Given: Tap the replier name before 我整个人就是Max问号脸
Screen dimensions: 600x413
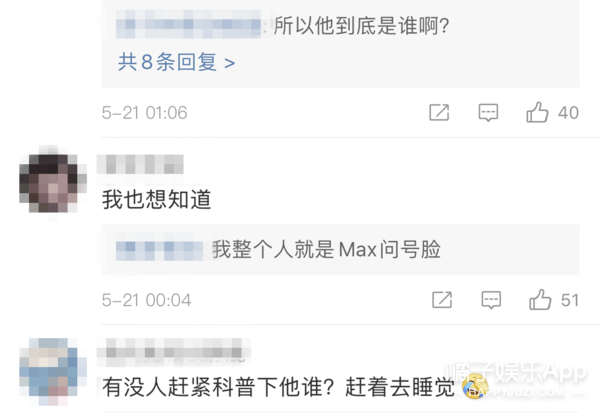Looking at the screenshot, I should tap(160, 250).
